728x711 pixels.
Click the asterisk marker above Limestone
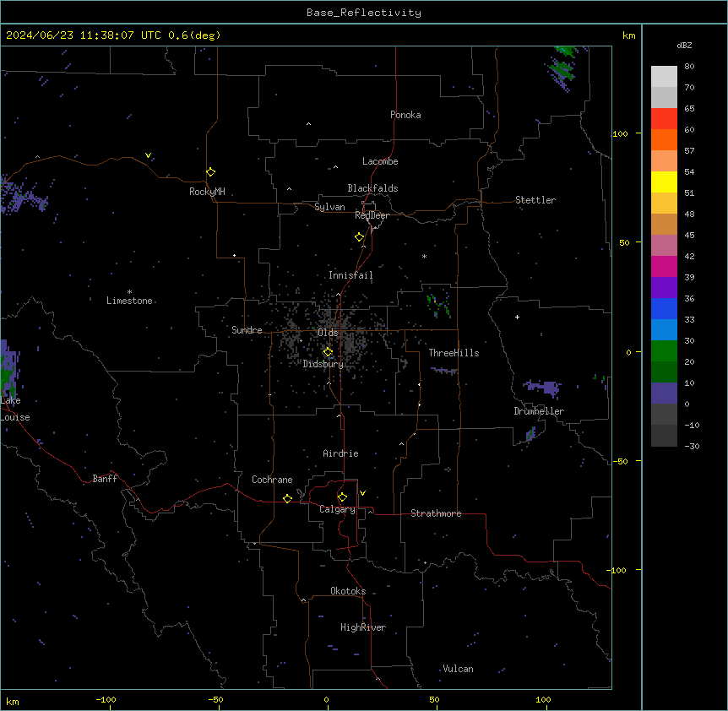pos(129,292)
